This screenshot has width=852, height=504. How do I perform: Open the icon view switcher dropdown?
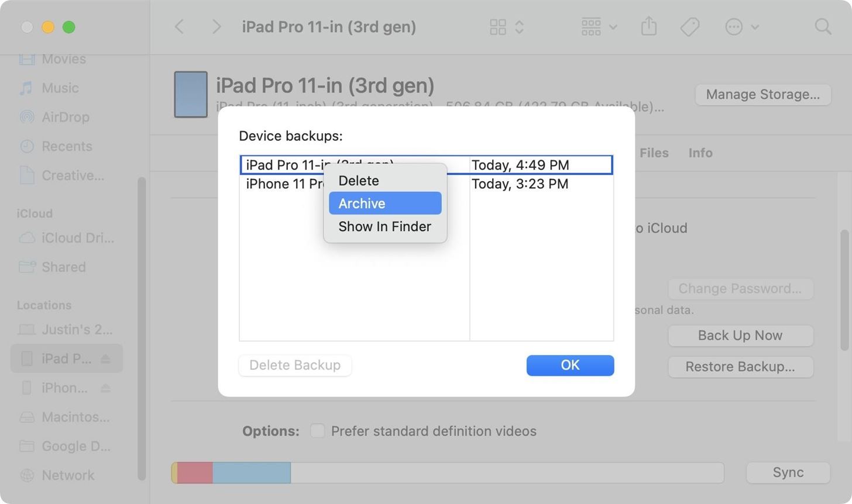pyautogui.click(x=506, y=27)
